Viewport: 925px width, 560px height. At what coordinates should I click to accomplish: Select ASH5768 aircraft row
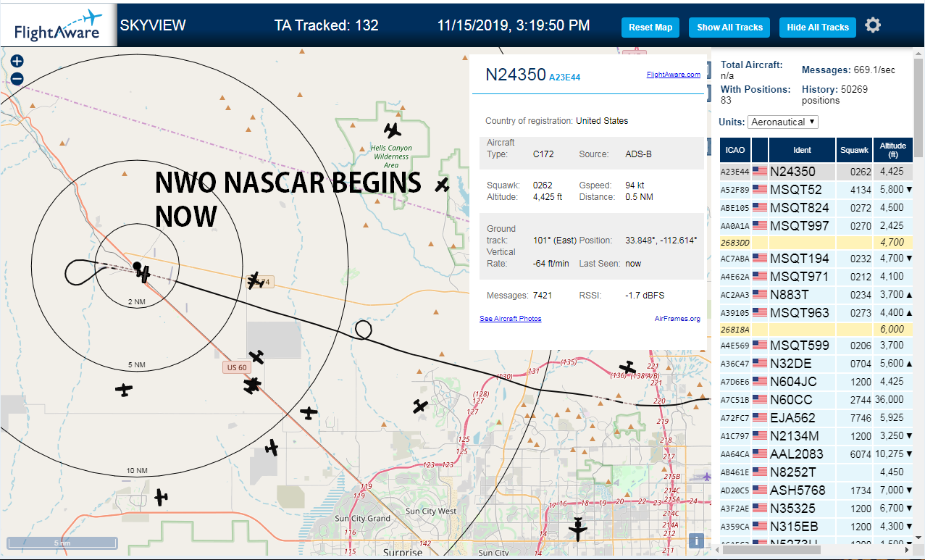pos(816,490)
